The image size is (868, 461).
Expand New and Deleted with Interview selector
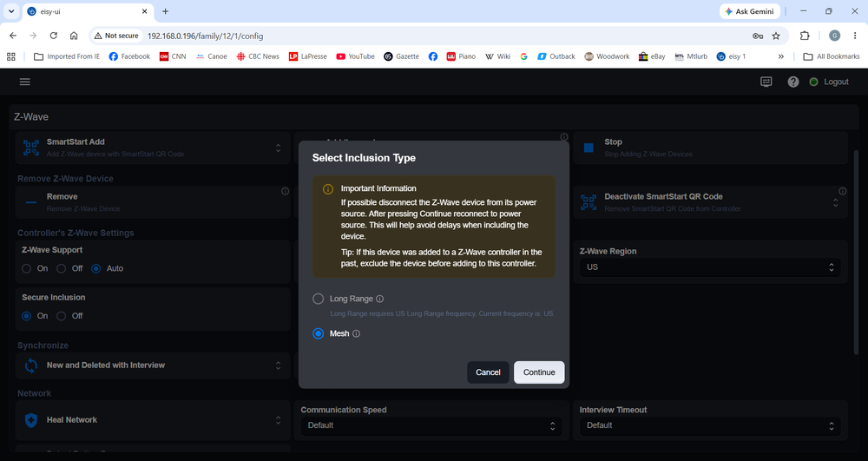coord(278,366)
